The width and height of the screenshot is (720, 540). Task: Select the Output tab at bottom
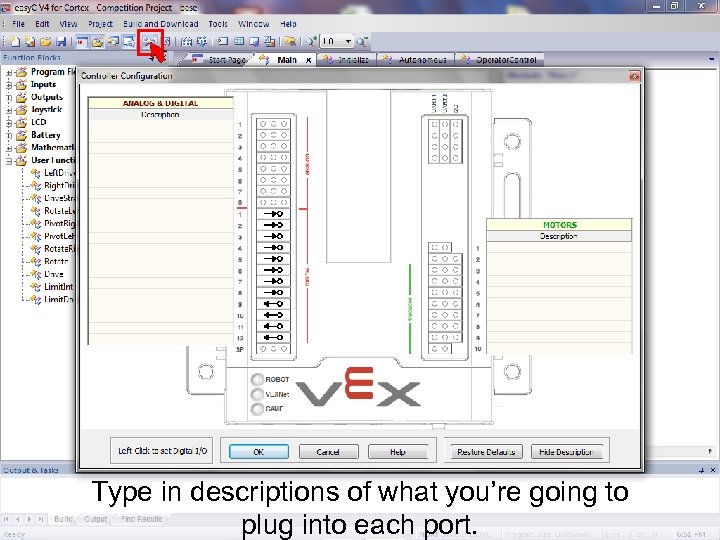point(96,519)
